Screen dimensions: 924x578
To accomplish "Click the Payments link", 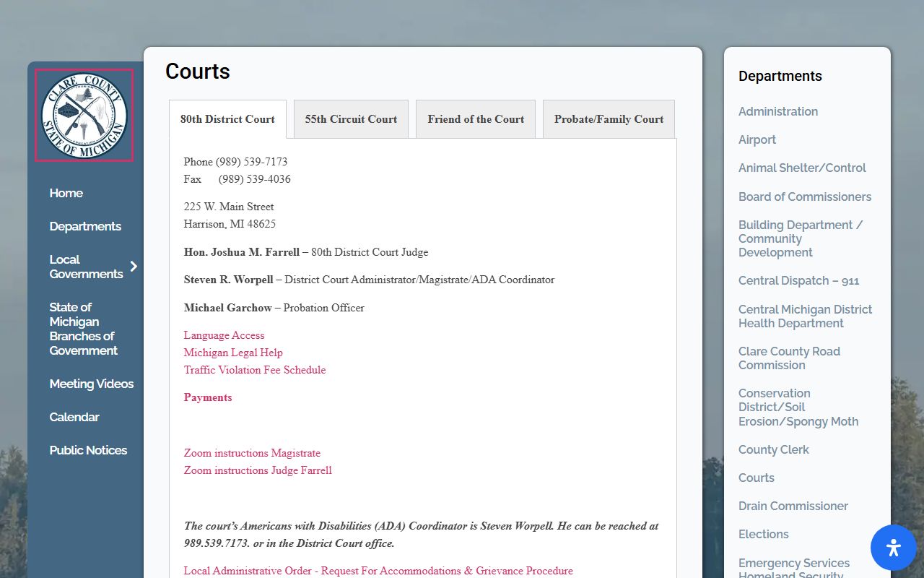I will (x=208, y=397).
